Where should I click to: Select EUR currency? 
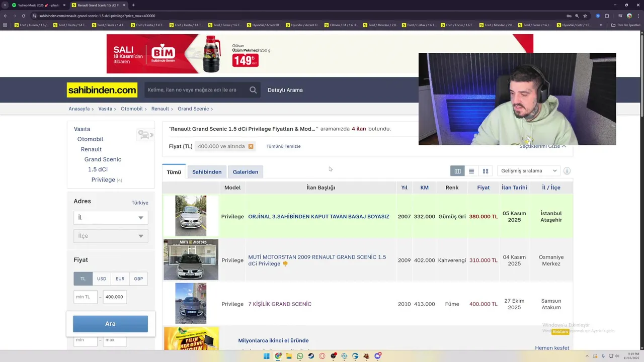point(120,279)
